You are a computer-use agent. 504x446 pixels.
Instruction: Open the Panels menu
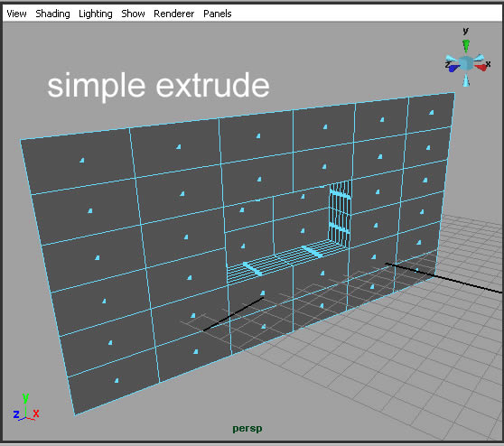click(x=218, y=14)
